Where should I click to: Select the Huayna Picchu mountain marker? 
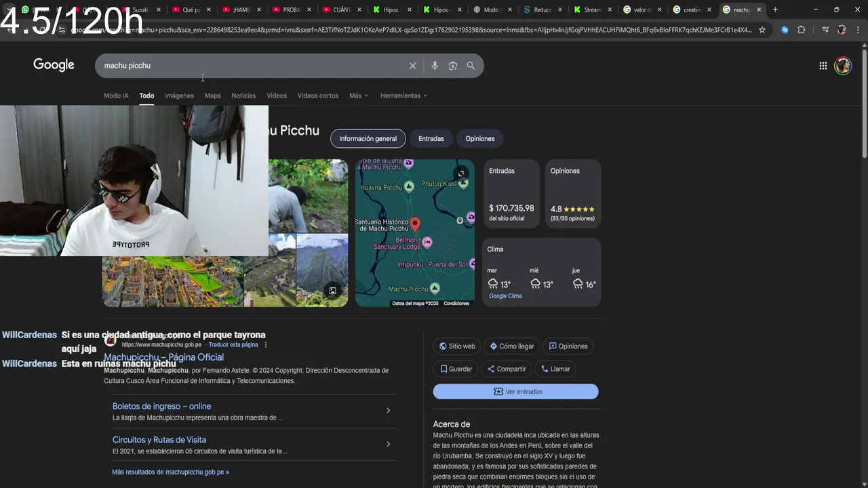click(x=409, y=187)
